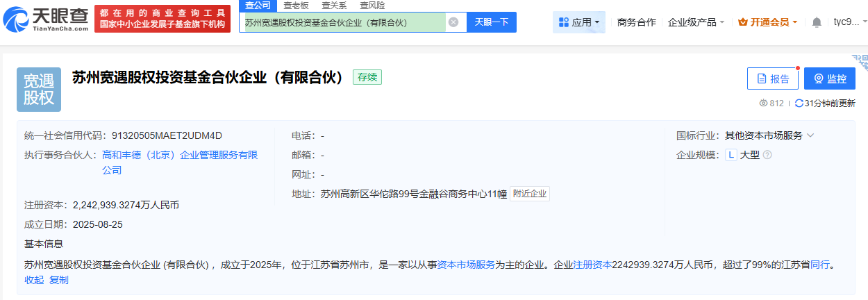Switch to the 查风险 tab
Image resolution: width=868 pixels, height=300 pixels.
tap(372, 6)
